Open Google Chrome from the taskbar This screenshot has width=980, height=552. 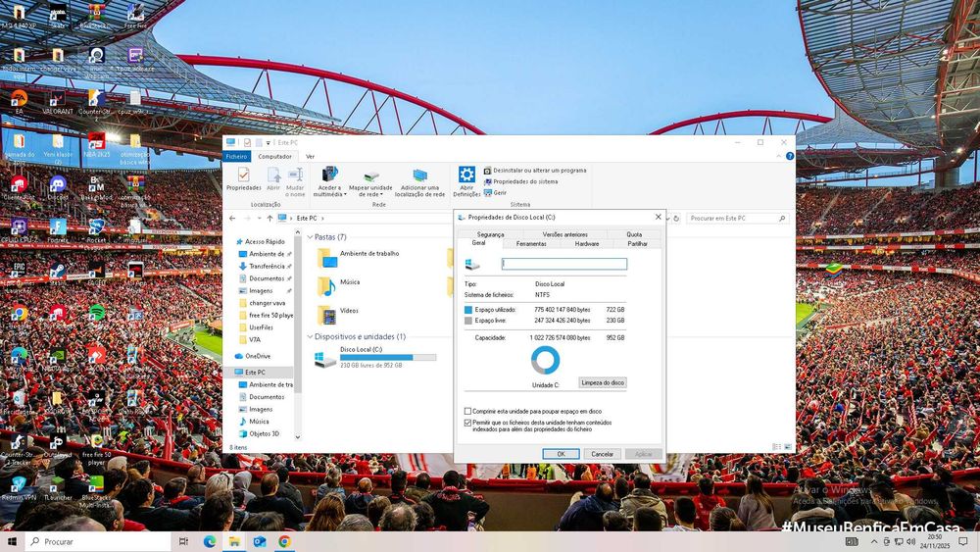(x=284, y=541)
